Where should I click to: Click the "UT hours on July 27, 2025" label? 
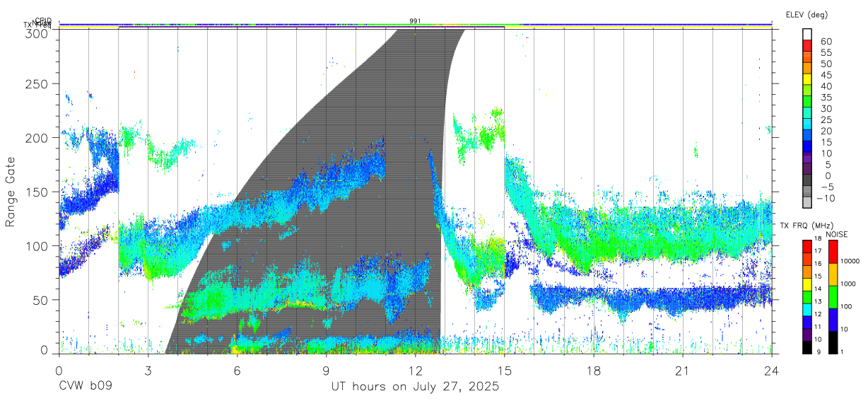[415, 386]
